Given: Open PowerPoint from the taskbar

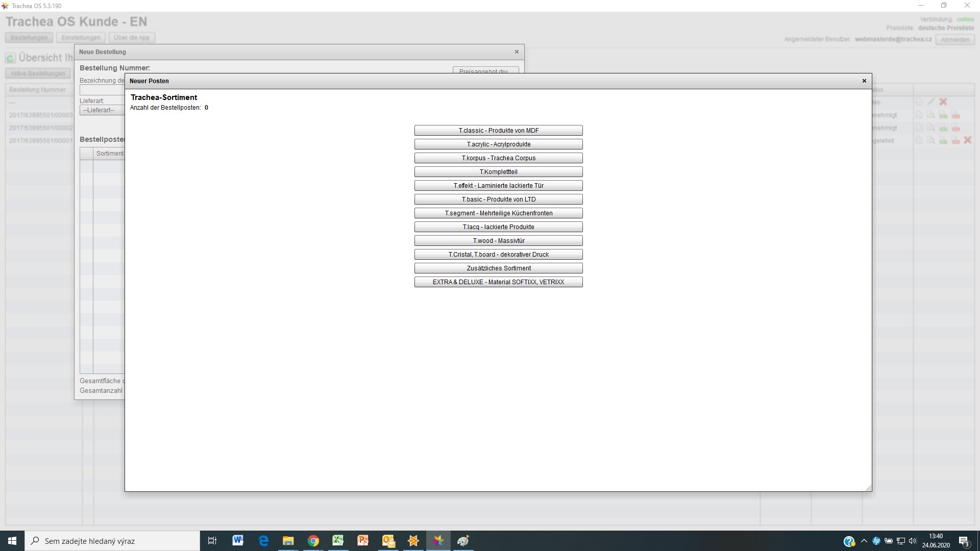Looking at the screenshot, I should [x=363, y=541].
